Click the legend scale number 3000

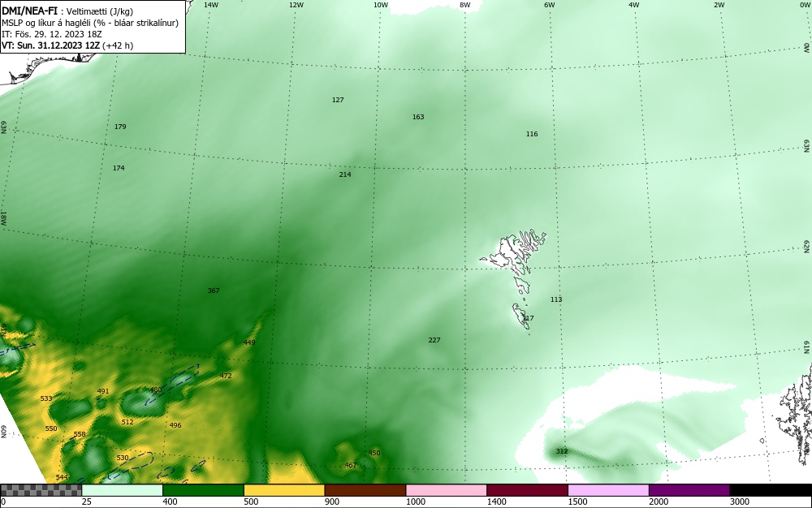tap(740, 502)
